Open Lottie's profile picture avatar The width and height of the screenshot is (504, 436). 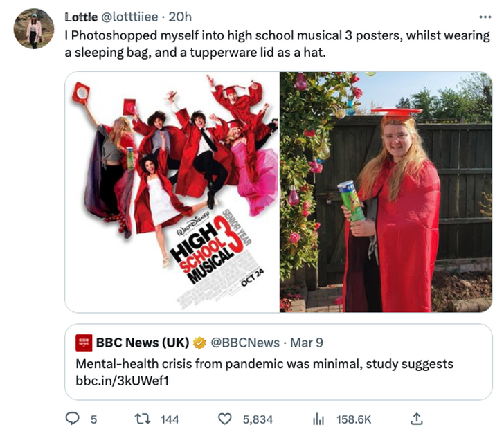click(x=33, y=29)
